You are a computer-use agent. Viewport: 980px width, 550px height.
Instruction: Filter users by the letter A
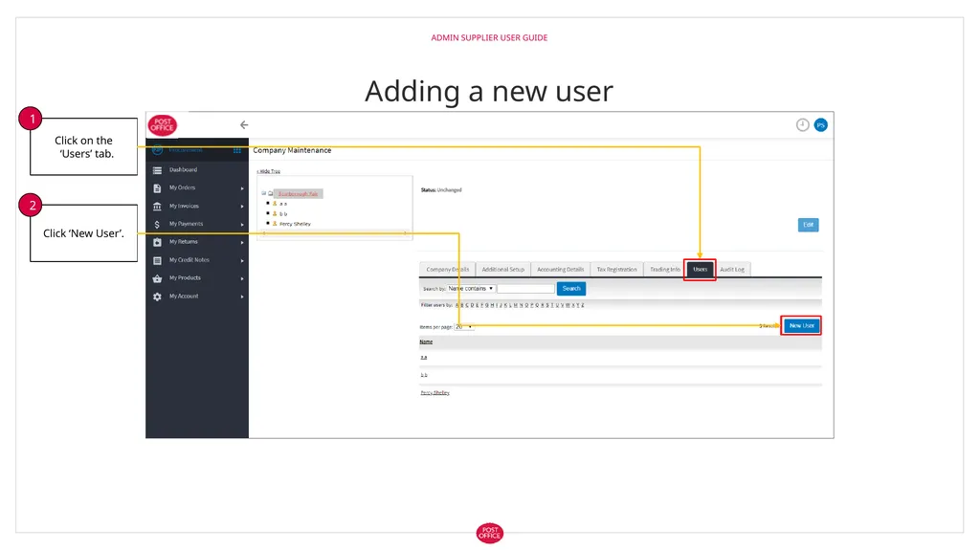(457, 305)
